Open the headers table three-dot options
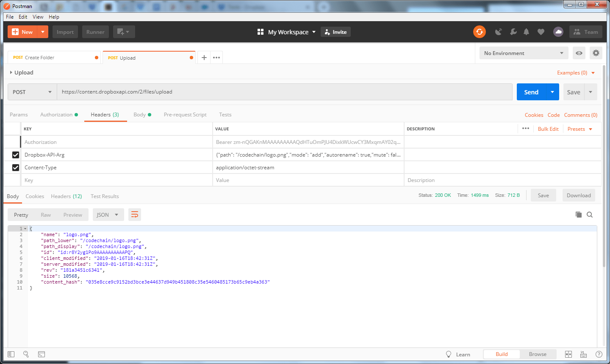This screenshot has width=610, height=364. click(526, 128)
